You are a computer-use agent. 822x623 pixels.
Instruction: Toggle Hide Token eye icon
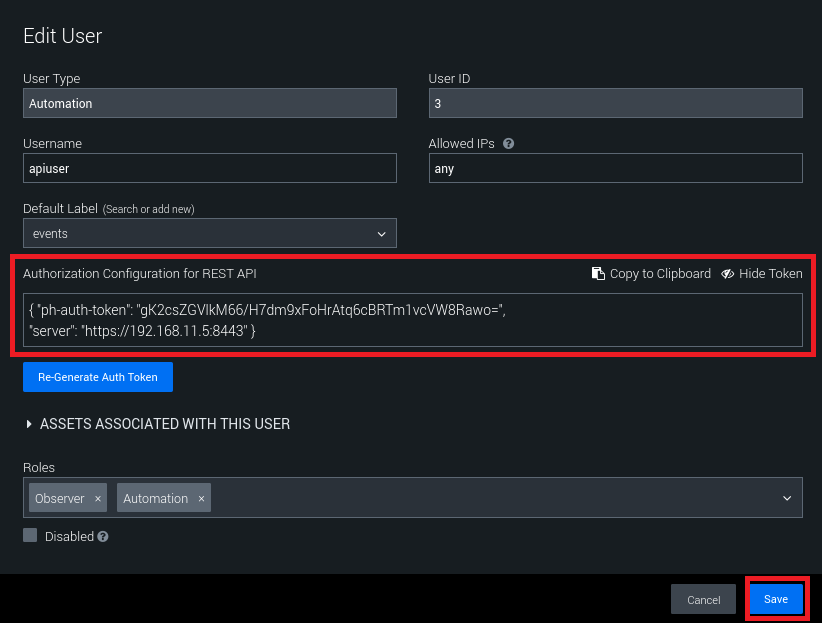point(728,274)
